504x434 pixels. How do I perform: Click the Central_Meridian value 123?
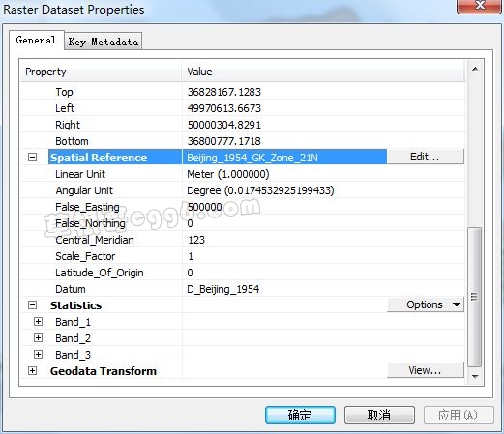tap(196, 240)
